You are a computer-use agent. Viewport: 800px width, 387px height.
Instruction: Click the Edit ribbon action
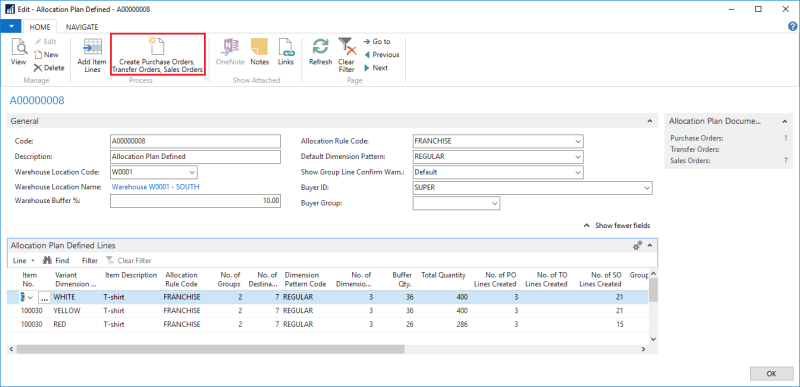point(45,42)
